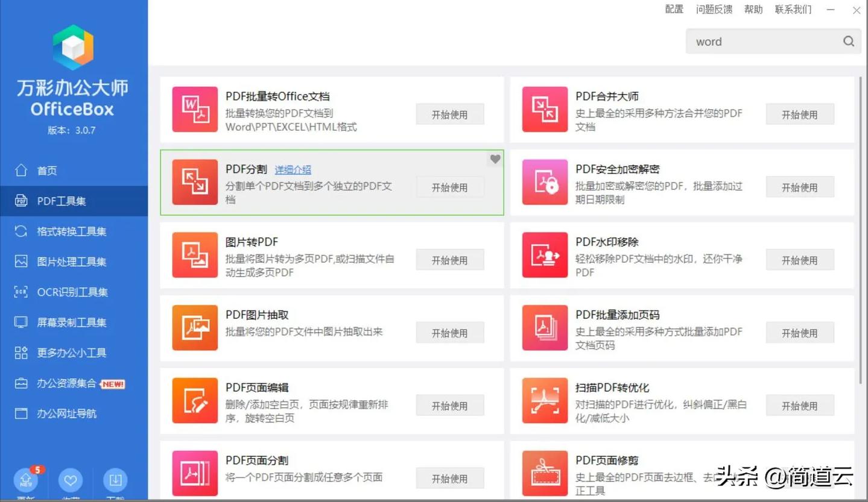Click the 扫描PDF转优化 tool icon
Image resolution: width=868 pixels, height=502 pixels.
coord(545,401)
